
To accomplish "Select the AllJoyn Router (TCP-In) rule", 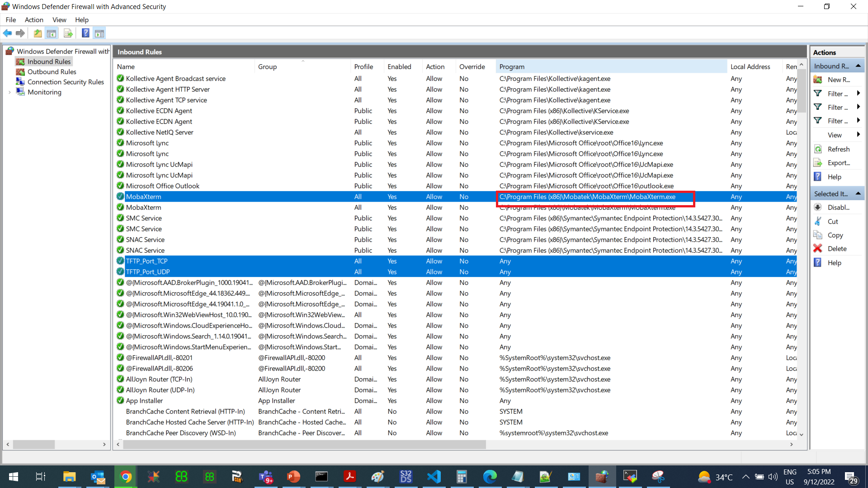I will [456, 379].
